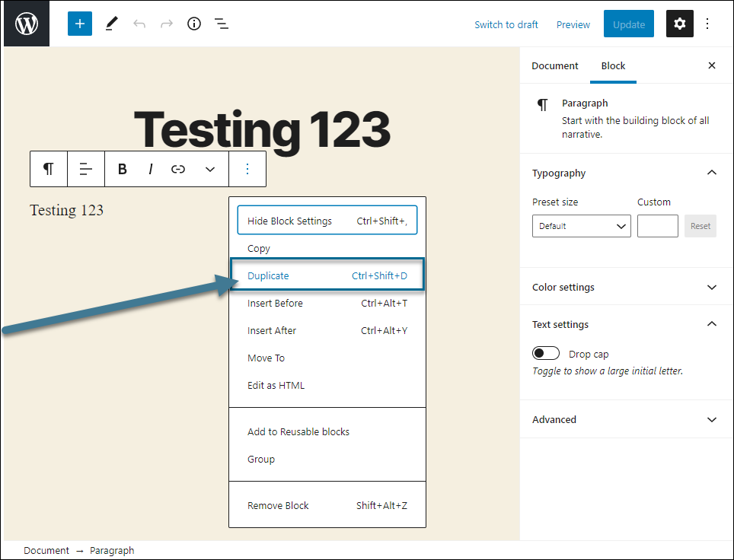Open the top-right more options menu
The height and width of the screenshot is (560, 734).
coord(707,24)
